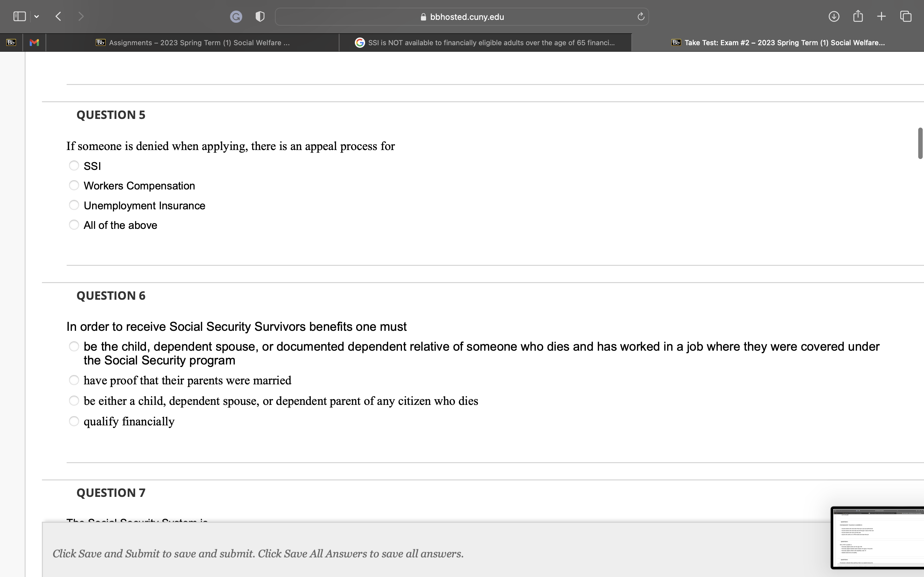This screenshot has height=577, width=924.
Task: Open the Grammarly extension
Action: (235, 16)
